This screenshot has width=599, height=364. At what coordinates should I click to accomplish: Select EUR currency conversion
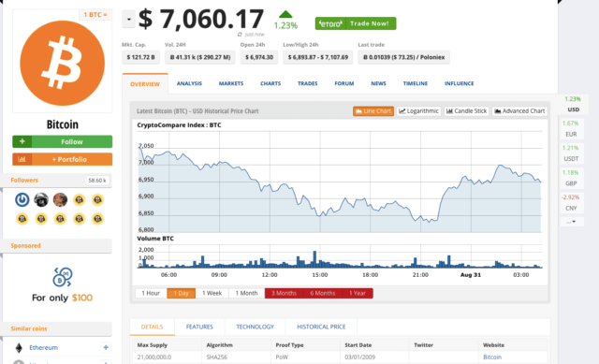coord(572,129)
